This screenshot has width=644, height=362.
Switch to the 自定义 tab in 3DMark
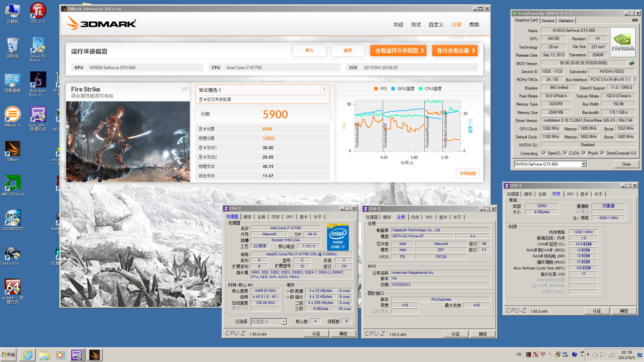[436, 25]
